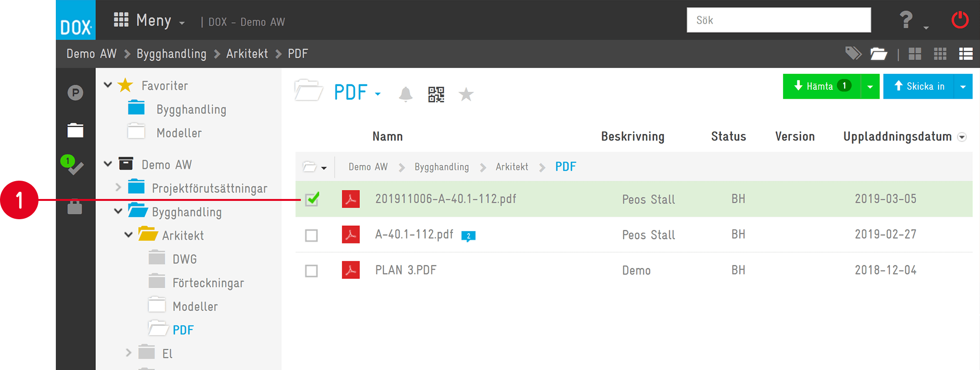Collapse the Arkitekt tree node
The width and height of the screenshot is (980, 370).
coord(129,235)
